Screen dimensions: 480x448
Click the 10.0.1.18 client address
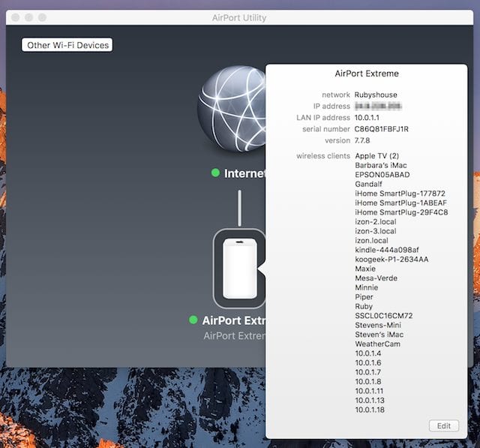[x=370, y=410]
